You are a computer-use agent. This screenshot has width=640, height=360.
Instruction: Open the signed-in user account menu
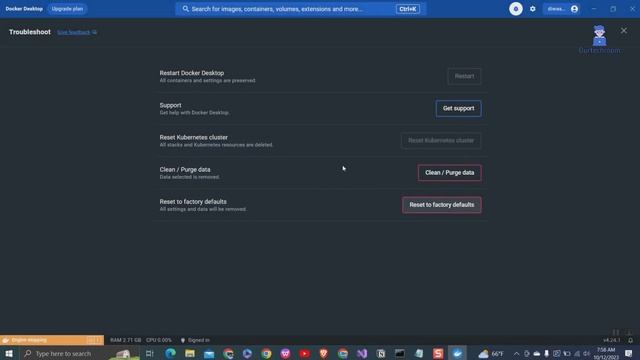562,9
